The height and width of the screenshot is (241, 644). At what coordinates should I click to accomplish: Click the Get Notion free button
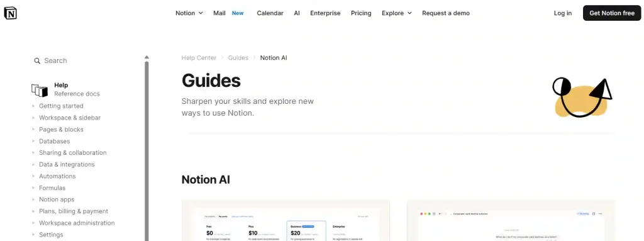point(612,13)
